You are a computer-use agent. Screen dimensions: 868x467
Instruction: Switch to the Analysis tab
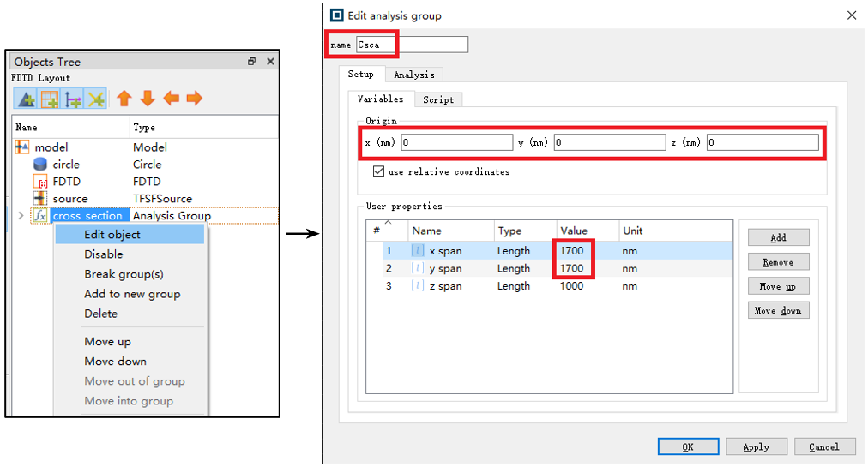(x=413, y=75)
